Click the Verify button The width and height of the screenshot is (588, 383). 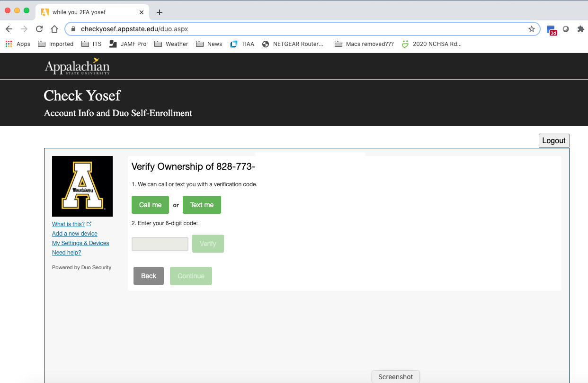(x=208, y=244)
